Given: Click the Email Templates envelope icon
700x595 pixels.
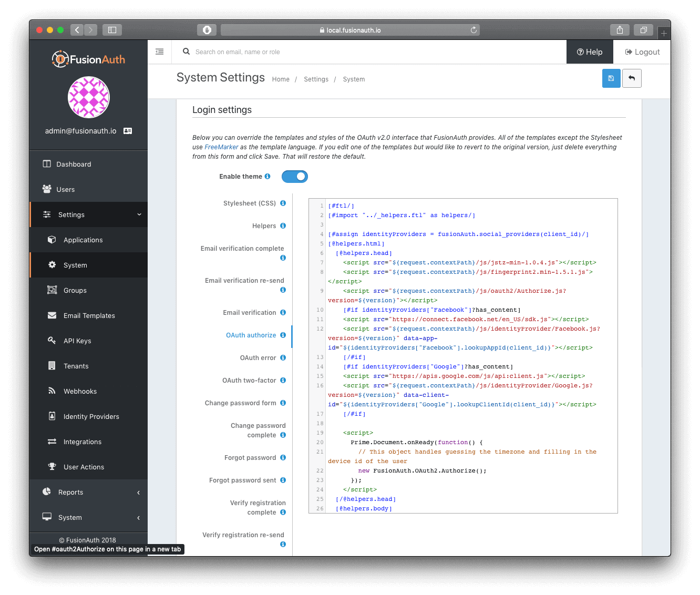Looking at the screenshot, I should 52,315.
